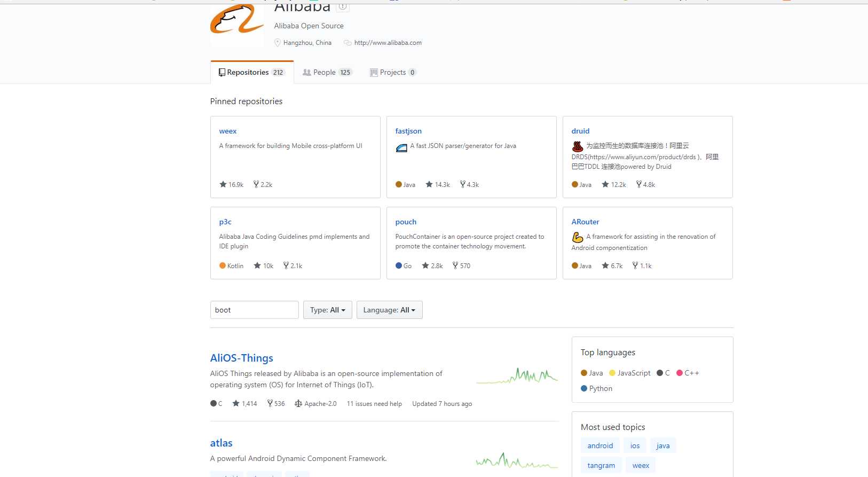The width and height of the screenshot is (868, 477).
Task: Open the p3c pinned repository
Action: point(225,222)
